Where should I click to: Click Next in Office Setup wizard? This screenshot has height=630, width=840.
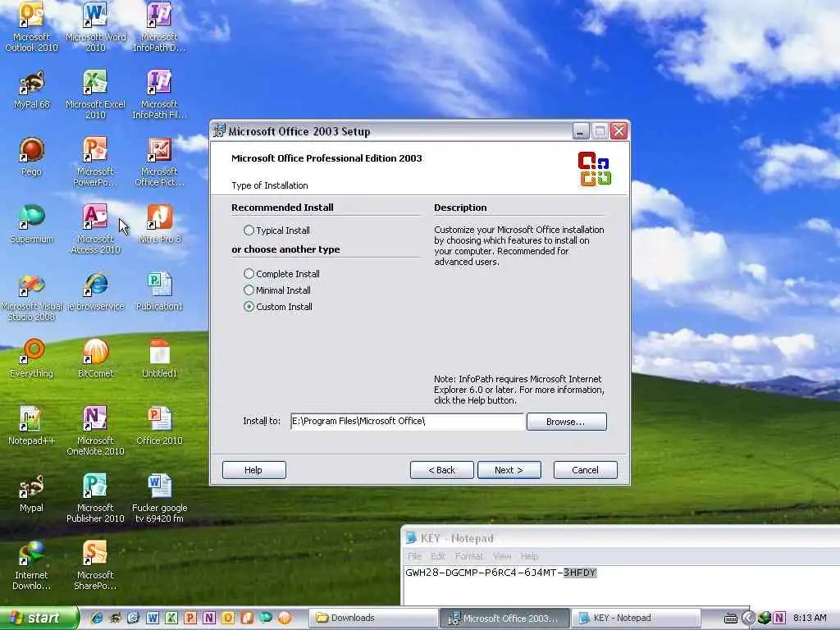(x=509, y=470)
